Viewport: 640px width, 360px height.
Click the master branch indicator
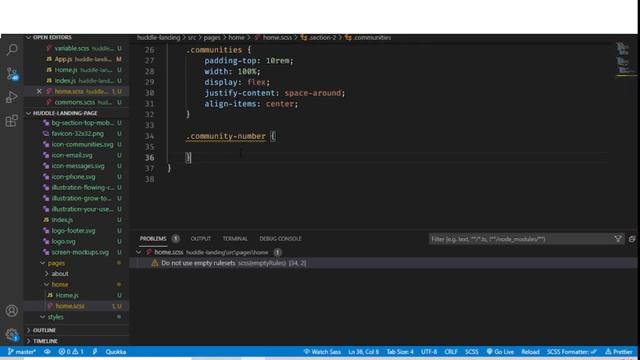pos(22,352)
